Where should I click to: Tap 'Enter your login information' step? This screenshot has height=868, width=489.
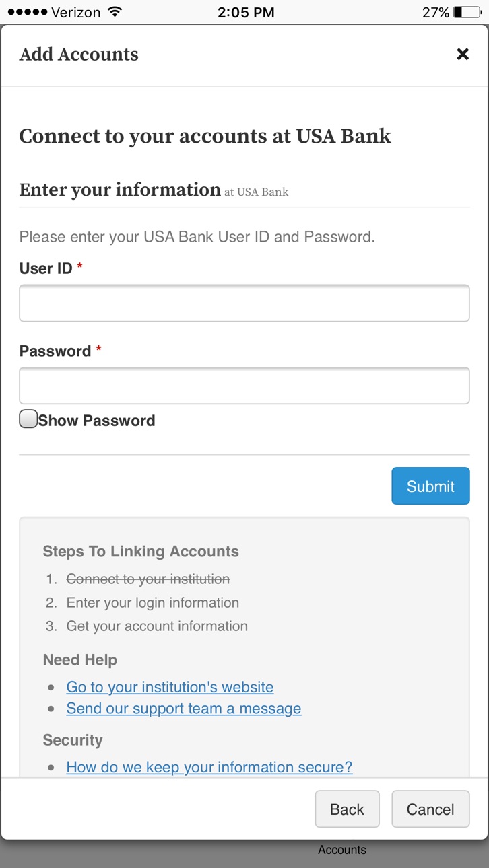(153, 603)
